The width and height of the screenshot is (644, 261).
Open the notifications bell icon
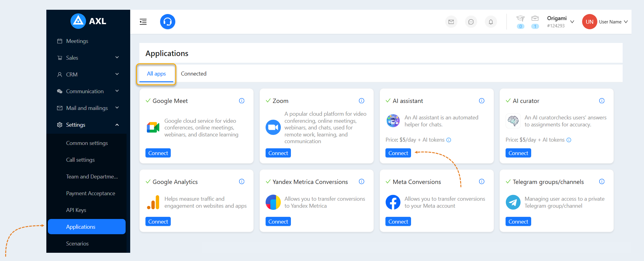(x=491, y=22)
